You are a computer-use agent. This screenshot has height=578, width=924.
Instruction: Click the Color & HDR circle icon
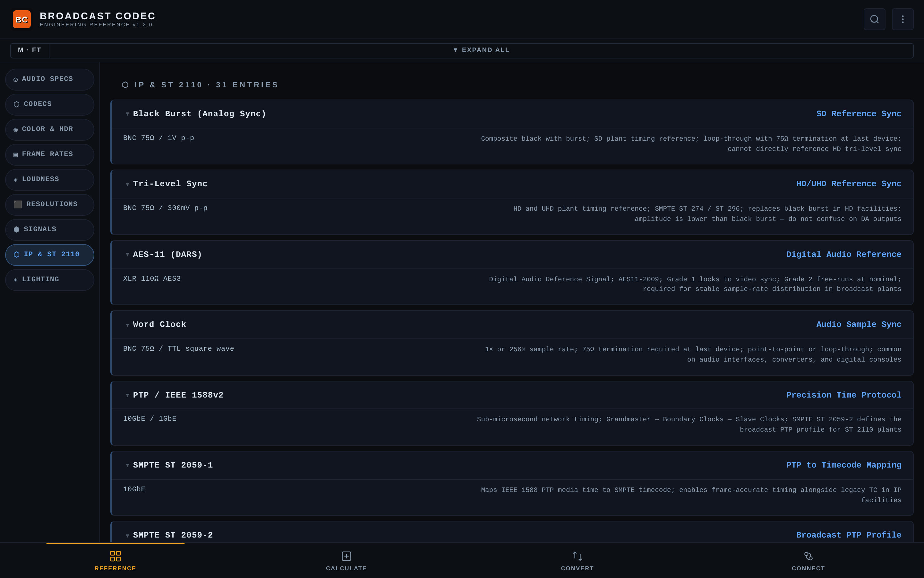point(16,130)
